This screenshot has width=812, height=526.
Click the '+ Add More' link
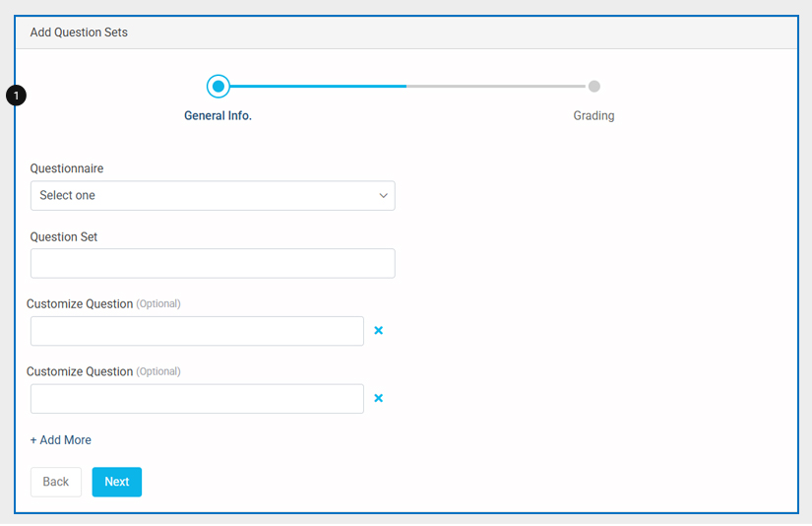point(61,440)
